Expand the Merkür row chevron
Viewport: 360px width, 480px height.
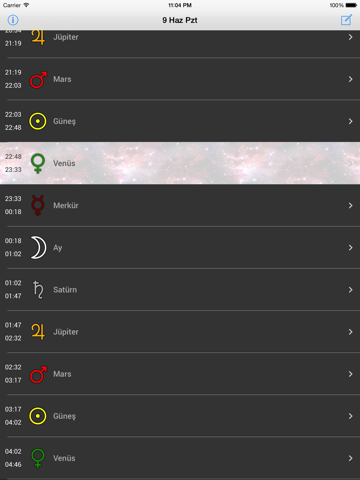(350, 206)
